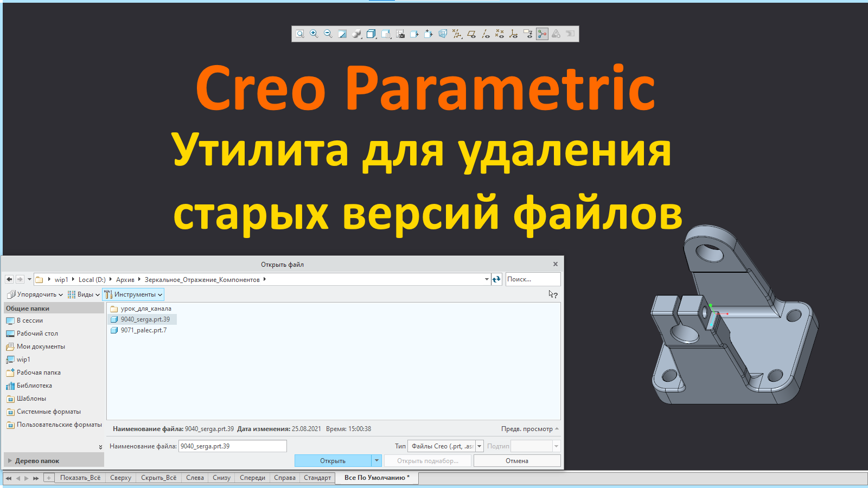Toggle datum axis display
Screen dimensions: 868x488
[x=486, y=34]
